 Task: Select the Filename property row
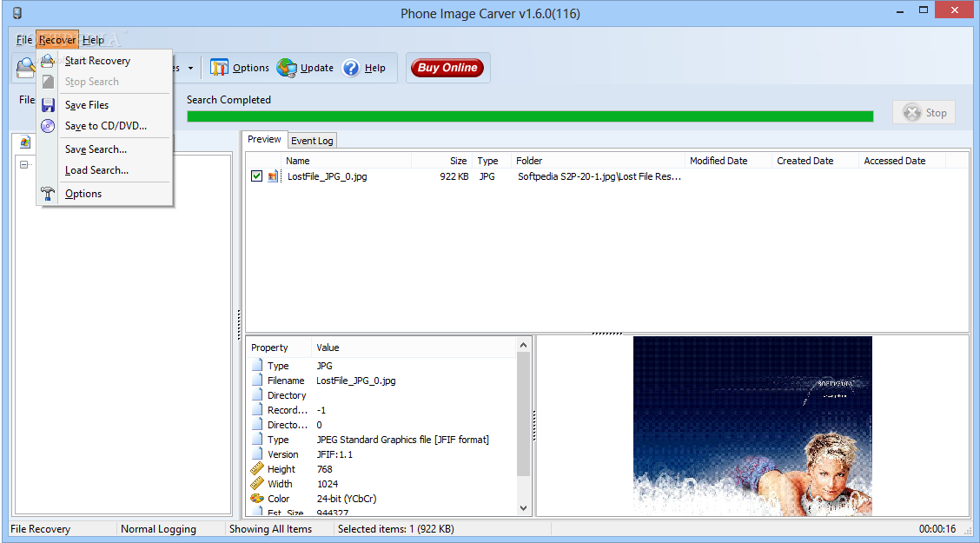click(382, 381)
